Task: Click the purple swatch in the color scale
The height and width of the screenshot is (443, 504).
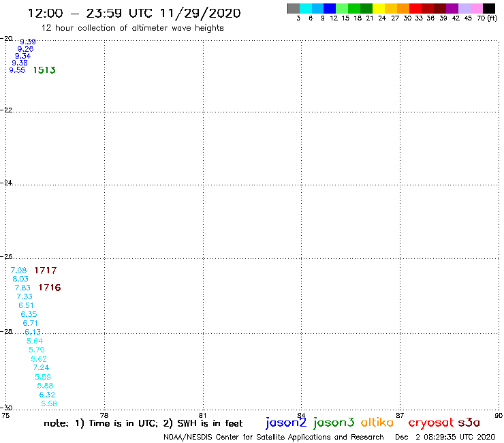Action: pyautogui.click(x=452, y=8)
